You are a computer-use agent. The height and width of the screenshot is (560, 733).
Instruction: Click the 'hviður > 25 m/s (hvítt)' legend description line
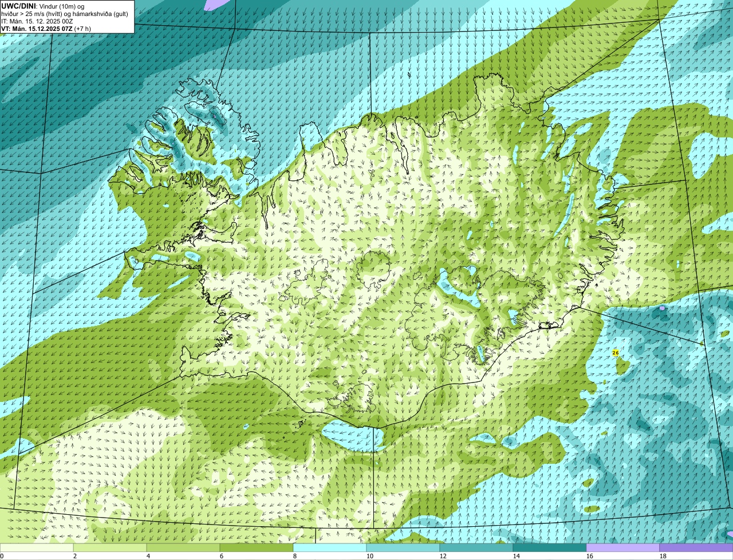[x=64, y=14]
